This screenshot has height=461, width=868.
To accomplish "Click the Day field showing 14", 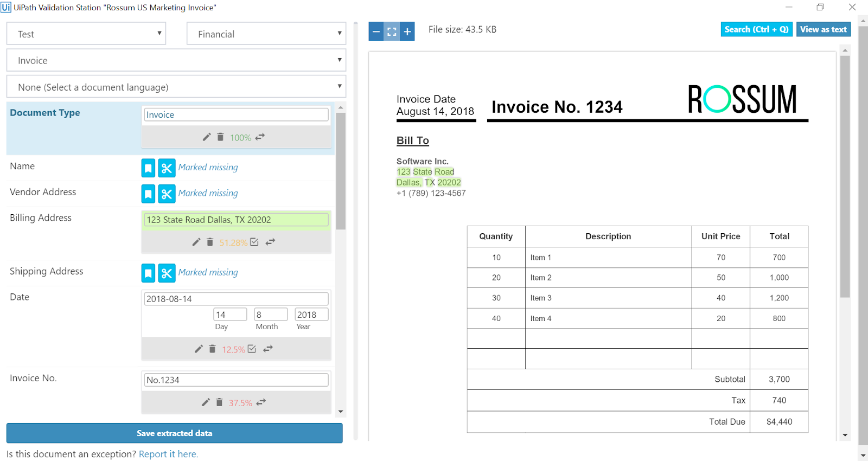I will [230, 315].
